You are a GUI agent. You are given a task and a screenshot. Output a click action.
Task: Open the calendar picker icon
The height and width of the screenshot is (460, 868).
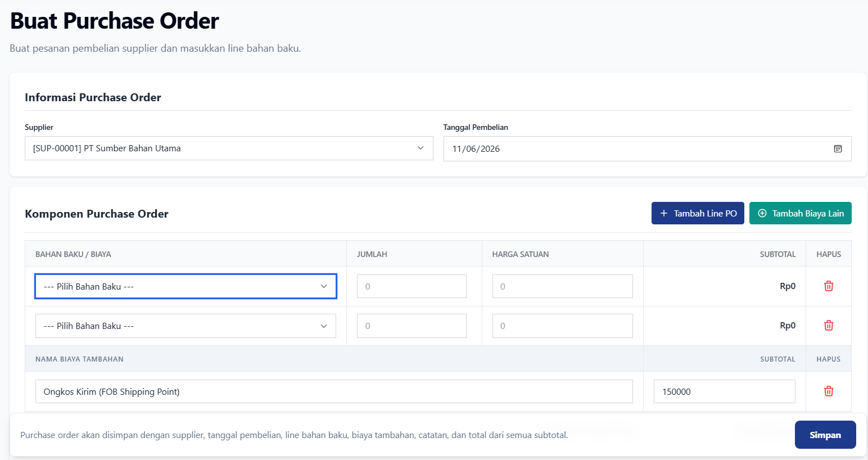[x=838, y=149]
